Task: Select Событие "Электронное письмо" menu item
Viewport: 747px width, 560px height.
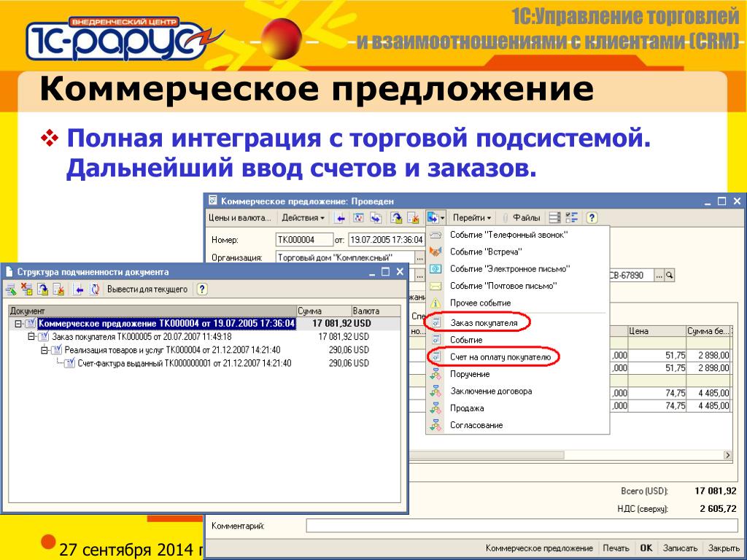Action: click(517, 269)
